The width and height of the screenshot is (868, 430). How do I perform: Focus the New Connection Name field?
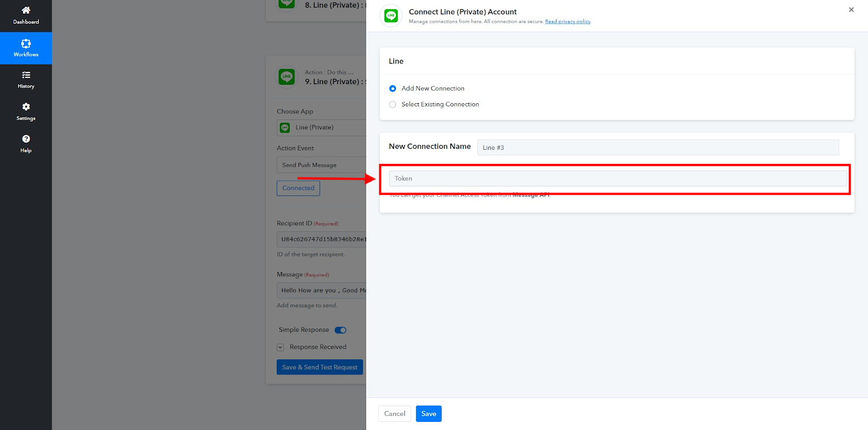(658, 147)
